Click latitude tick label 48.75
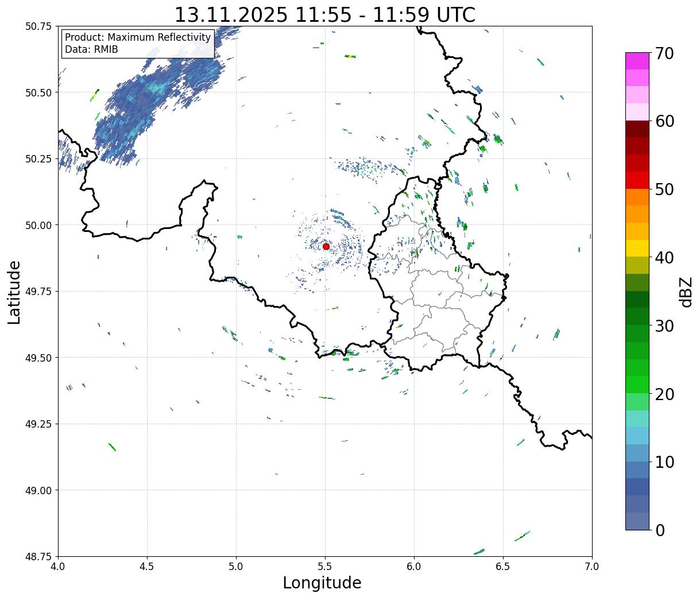The height and width of the screenshot is (597, 700). tap(38, 556)
